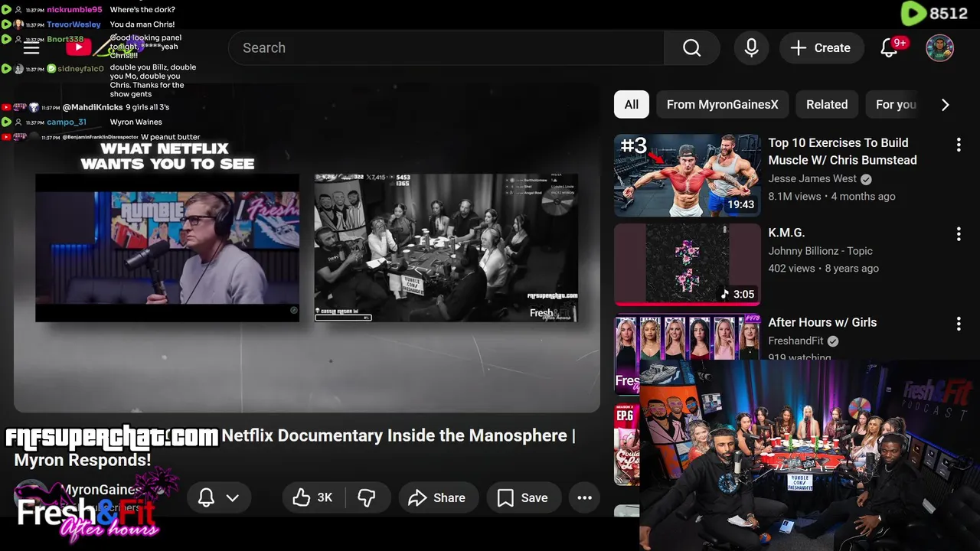Click the main video player area
The width and height of the screenshot is (980, 551).
(307, 246)
